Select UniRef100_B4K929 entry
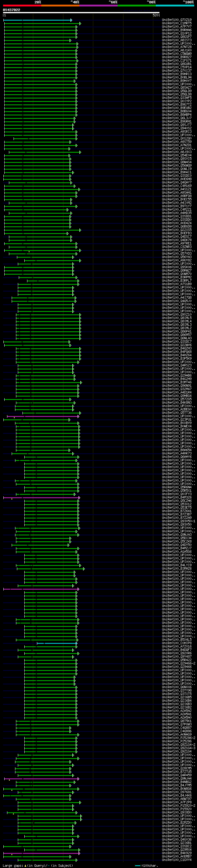The width and height of the screenshot is (197, 868). click(x=177, y=854)
